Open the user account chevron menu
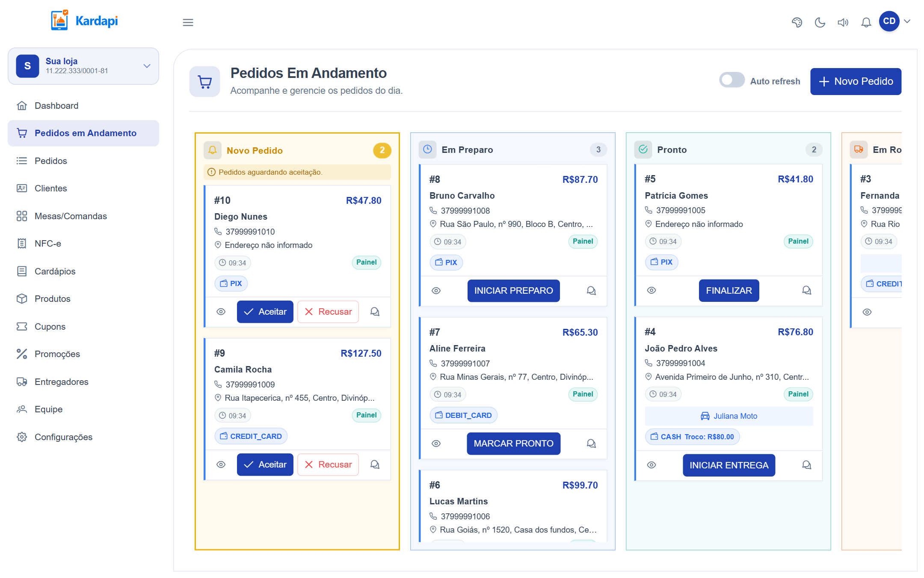 907,21
